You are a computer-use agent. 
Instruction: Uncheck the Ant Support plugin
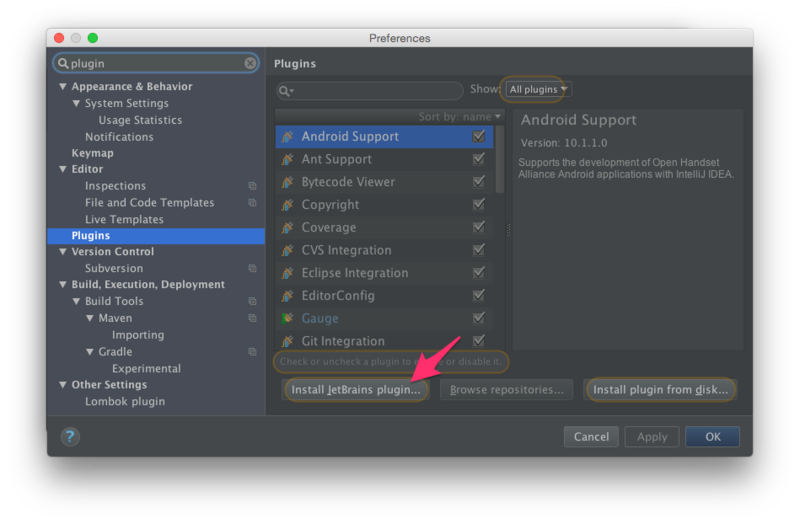479,159
